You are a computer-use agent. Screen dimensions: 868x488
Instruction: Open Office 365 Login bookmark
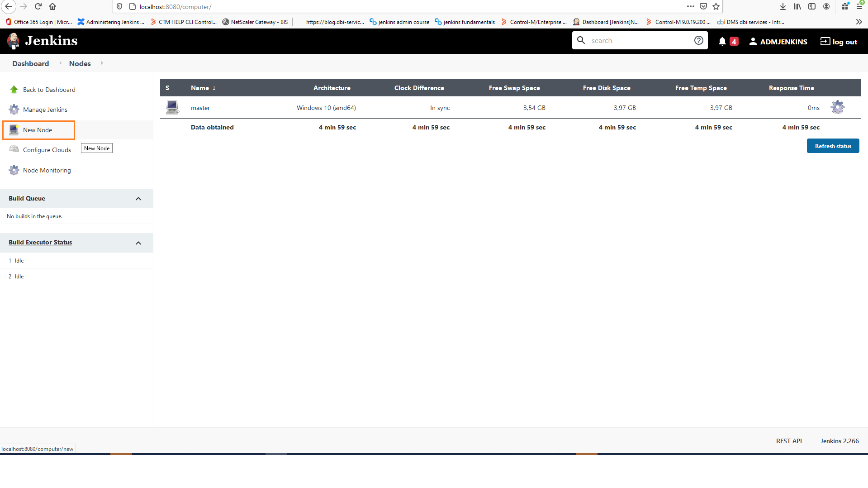tap(39, 22)
